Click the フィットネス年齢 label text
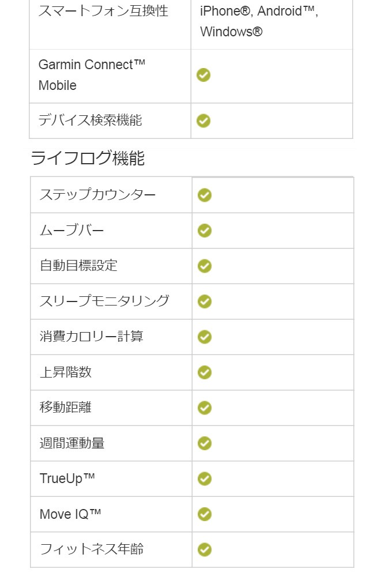392x573 pixels. pyautogui.click(x=92, y=549)
